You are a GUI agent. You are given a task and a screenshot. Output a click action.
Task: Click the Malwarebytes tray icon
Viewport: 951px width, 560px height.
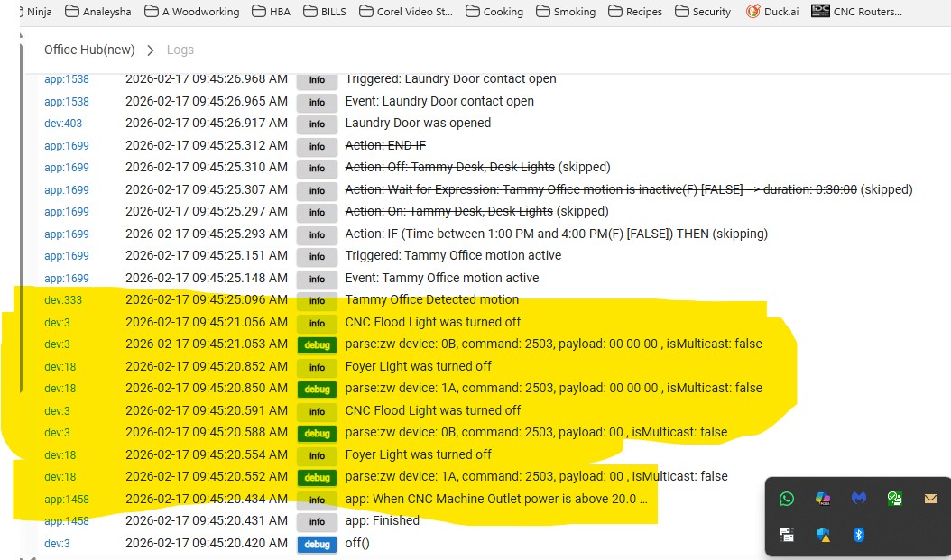pyautogui.click(x=859, y=499)
